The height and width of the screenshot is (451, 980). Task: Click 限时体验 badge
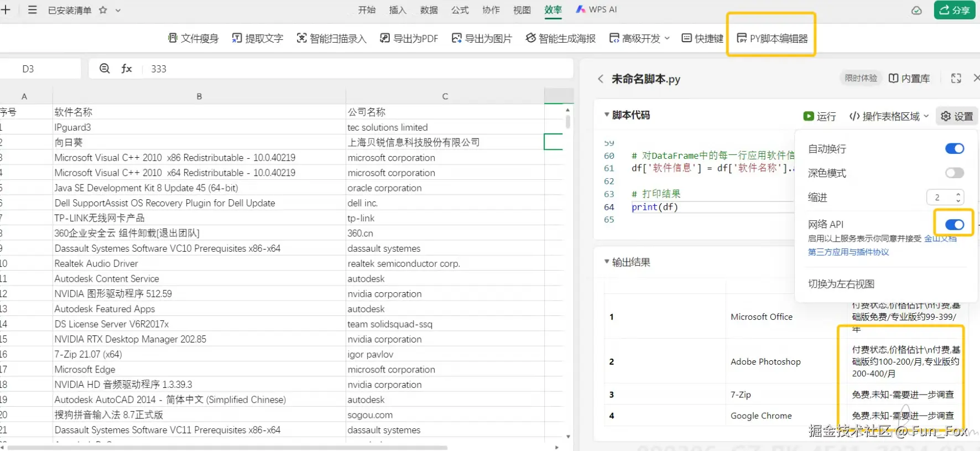pyautogui.click(x=861, y=78)
